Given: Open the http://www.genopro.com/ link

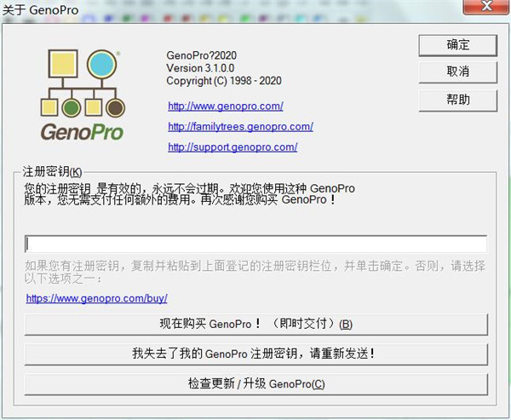Looking at the screenshot, I should [x=226, y=106].
